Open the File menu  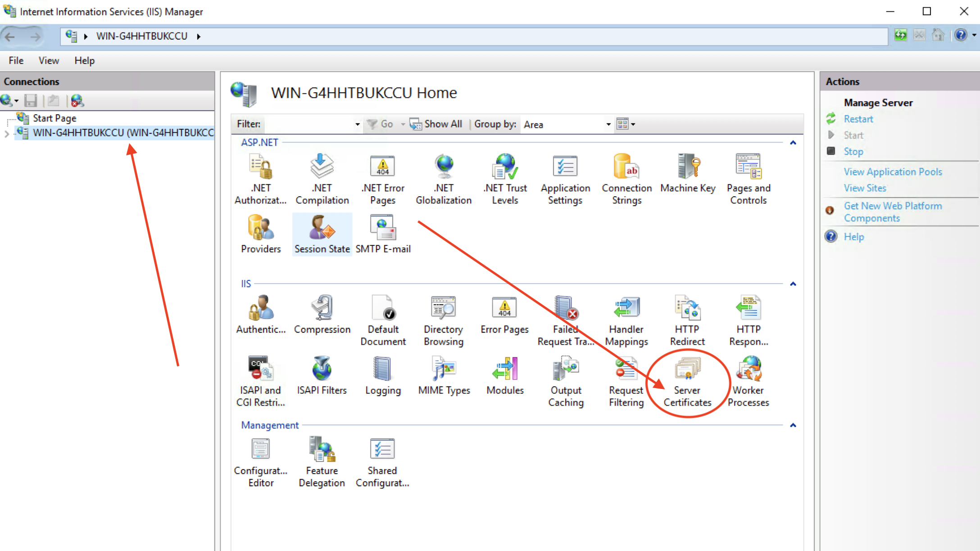tap(16, 60)
